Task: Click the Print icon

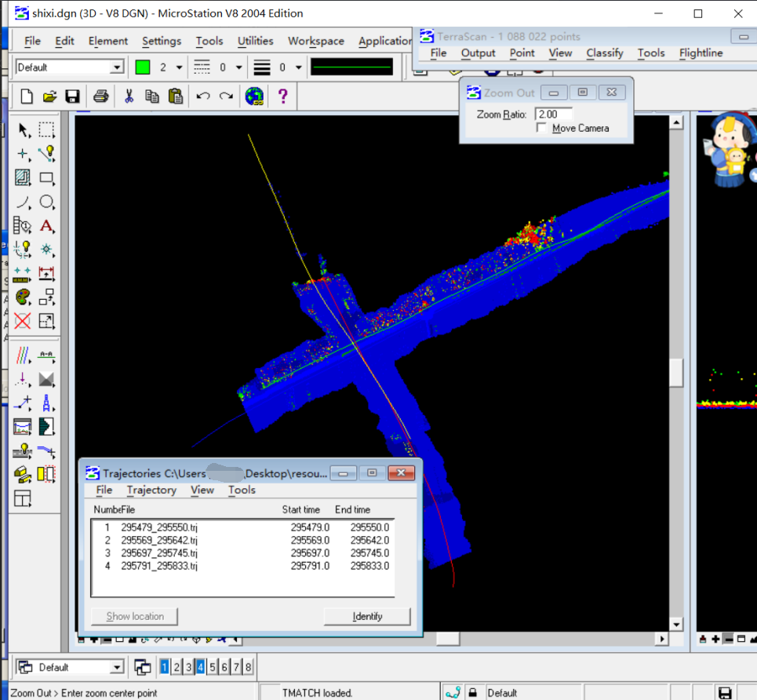Action: [x=101, y=97]
